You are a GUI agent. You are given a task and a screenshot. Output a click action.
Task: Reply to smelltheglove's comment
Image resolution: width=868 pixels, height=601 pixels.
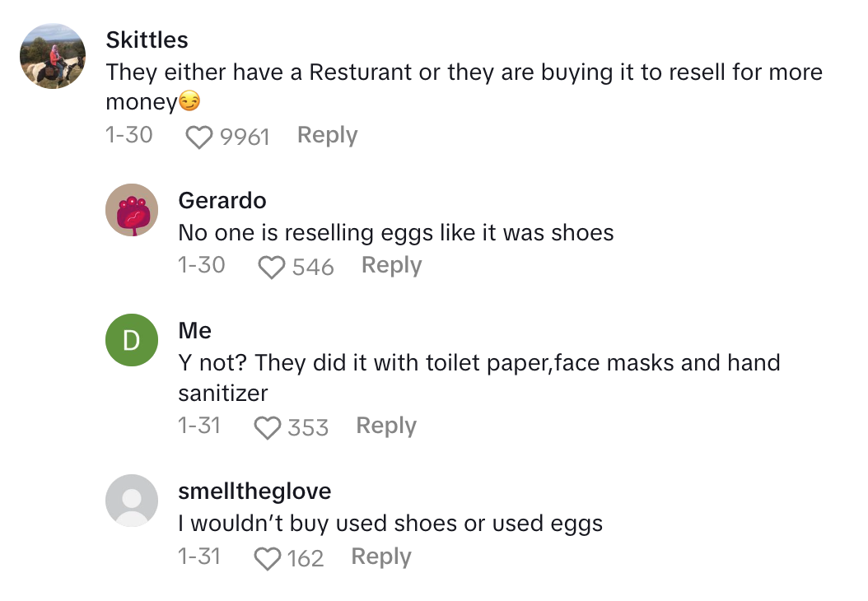(381, 557)
